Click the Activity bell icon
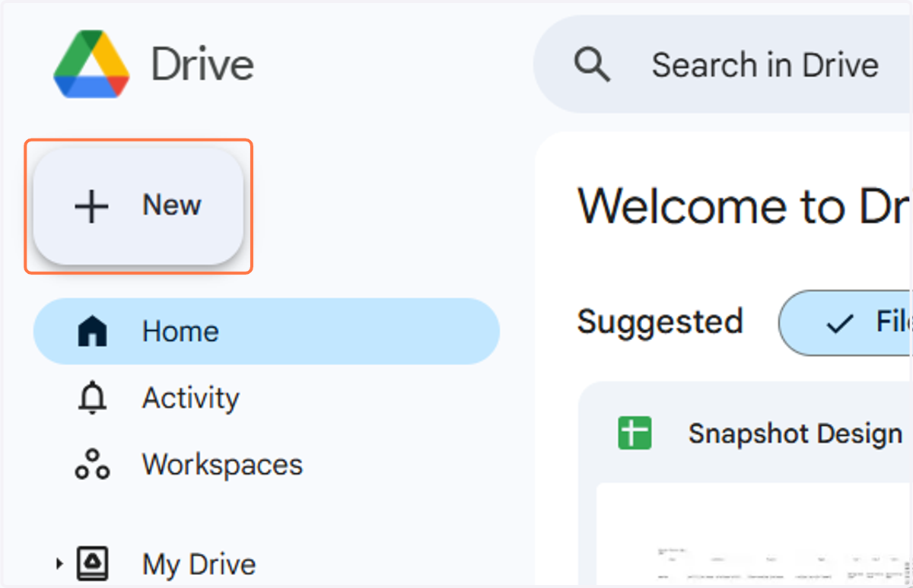This screenshot has width=913, height=588. pos(92,398)
